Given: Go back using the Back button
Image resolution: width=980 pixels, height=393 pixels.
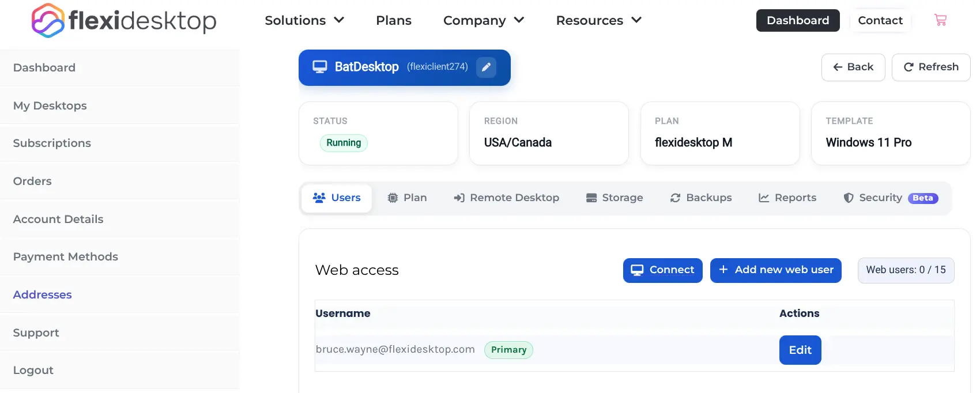Looking at the screenshot, I should (x=853, y=67).
